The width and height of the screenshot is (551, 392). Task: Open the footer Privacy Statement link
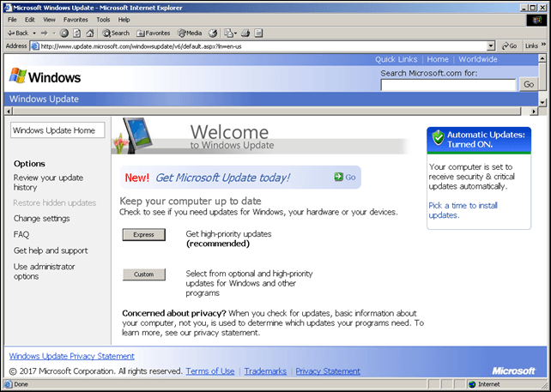[x=328, y=371]
